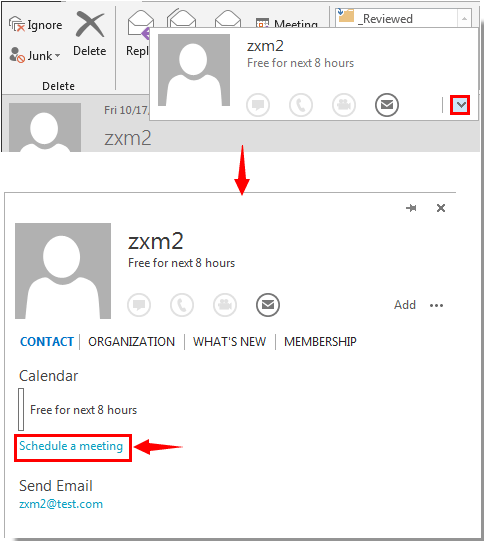The image size is (484, 541).
Task: Click the phone call icon in the small hover card
Action: [x=301, y=105]
